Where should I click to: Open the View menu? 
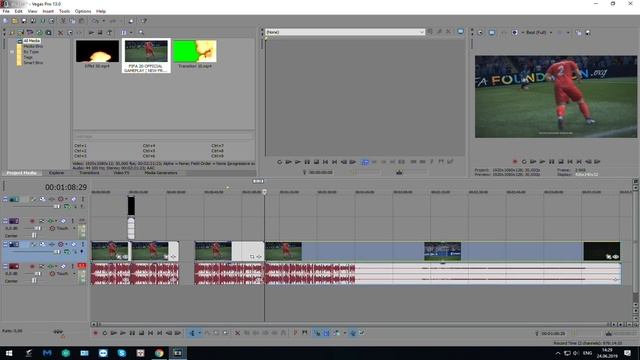coord(32,11)
